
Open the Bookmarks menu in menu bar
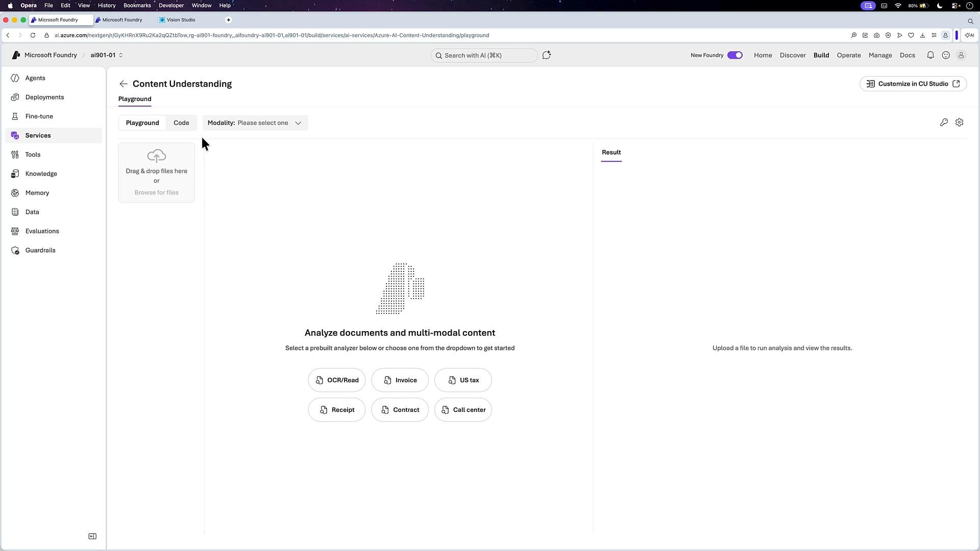(x=137, y=6)
